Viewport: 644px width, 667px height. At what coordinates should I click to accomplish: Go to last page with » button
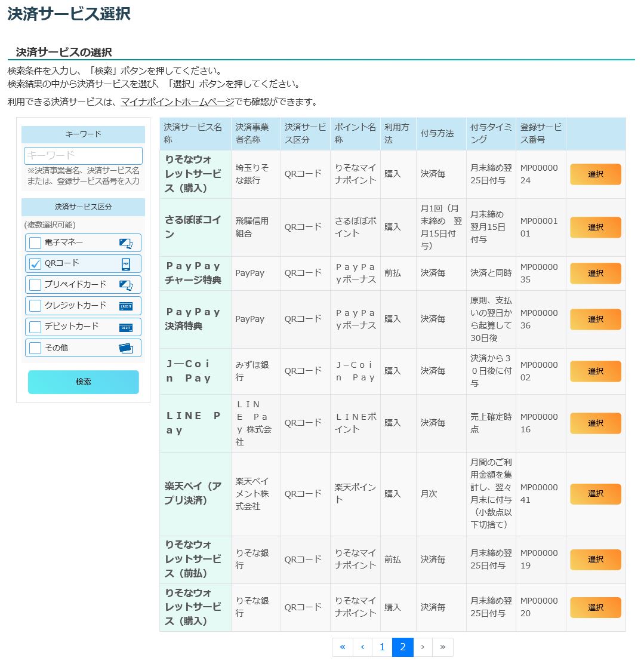(x=442, y=647)
